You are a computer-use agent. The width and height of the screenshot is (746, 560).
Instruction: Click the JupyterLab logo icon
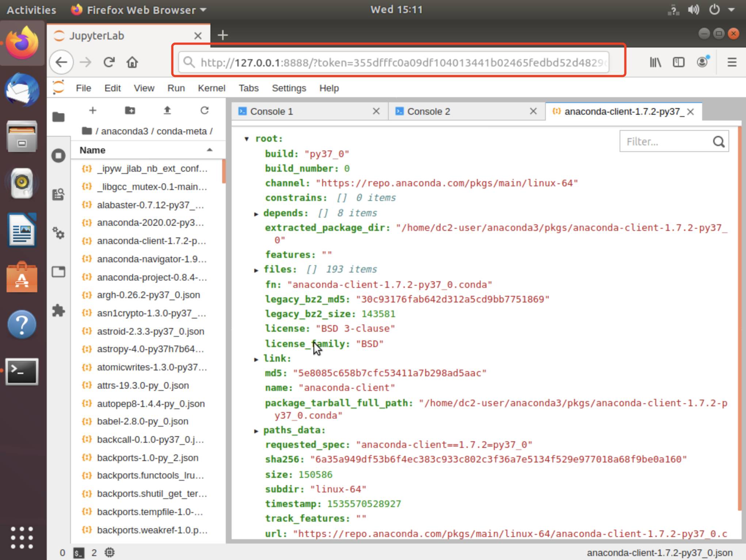tap(58, 88)
